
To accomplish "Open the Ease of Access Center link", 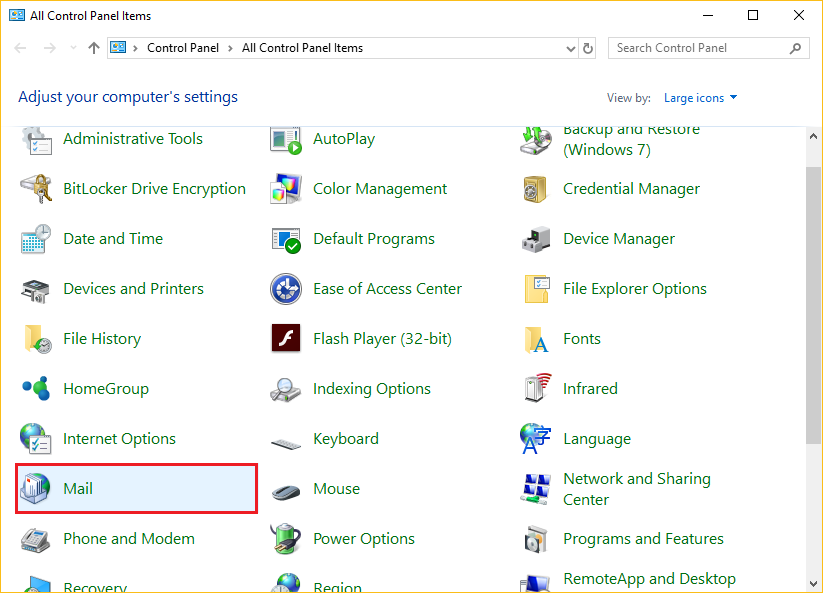I will (387, 289).
